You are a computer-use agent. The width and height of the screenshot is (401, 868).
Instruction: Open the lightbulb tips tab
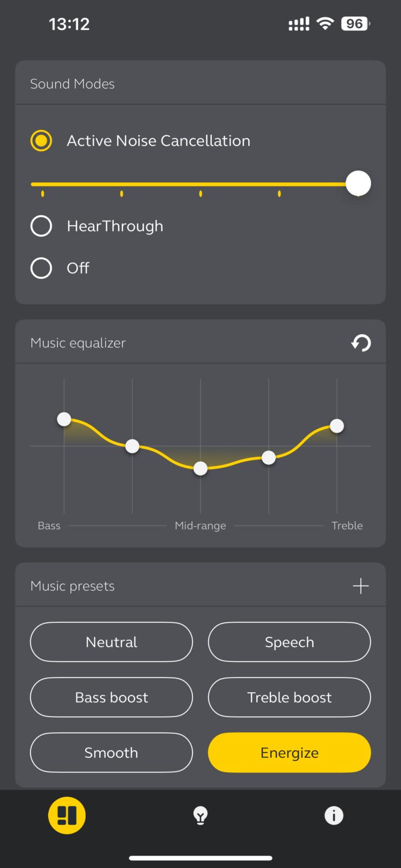tap(200, 815)
